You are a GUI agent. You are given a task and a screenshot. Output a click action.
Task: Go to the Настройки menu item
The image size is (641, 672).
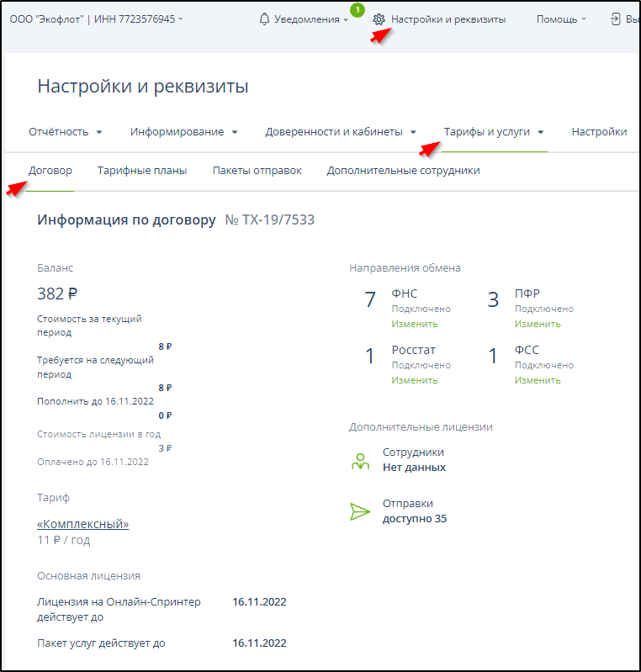click(x=599, y=132)
